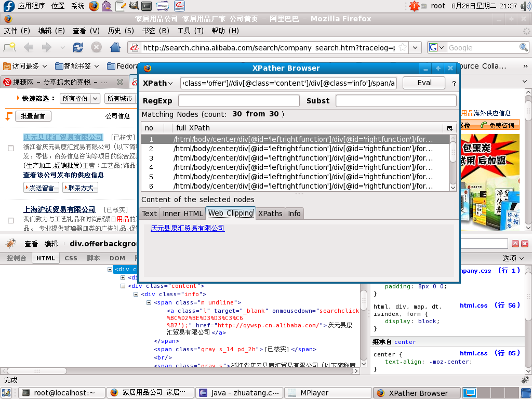
Task: Close the 抓糖网 browser tab
Action: coord(120,82)
